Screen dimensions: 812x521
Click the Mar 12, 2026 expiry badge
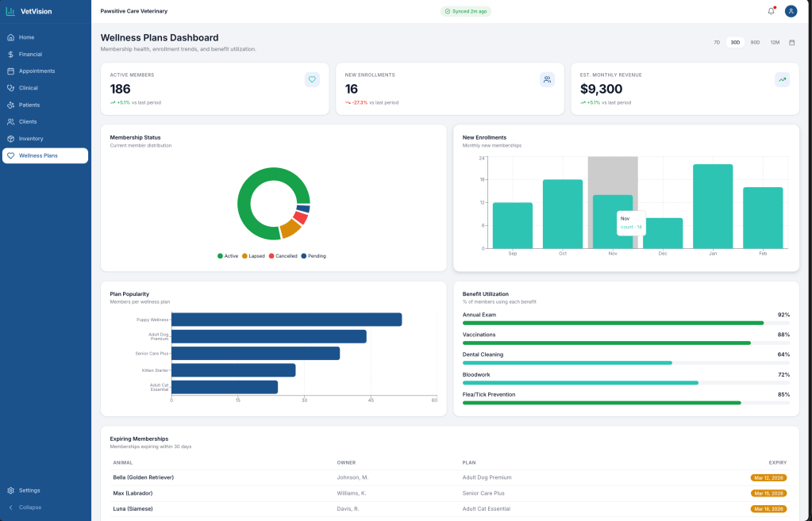pos(768,477)
